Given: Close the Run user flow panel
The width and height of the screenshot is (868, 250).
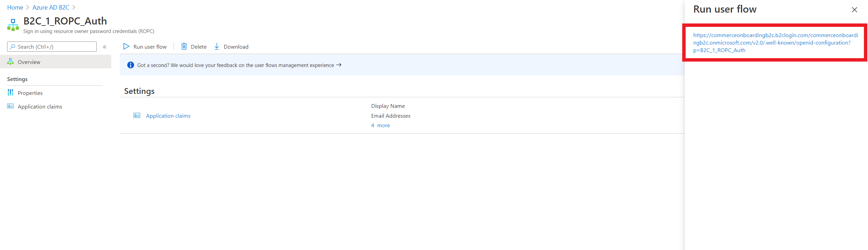Looking at the screenshot, I should tap(854, 10).
